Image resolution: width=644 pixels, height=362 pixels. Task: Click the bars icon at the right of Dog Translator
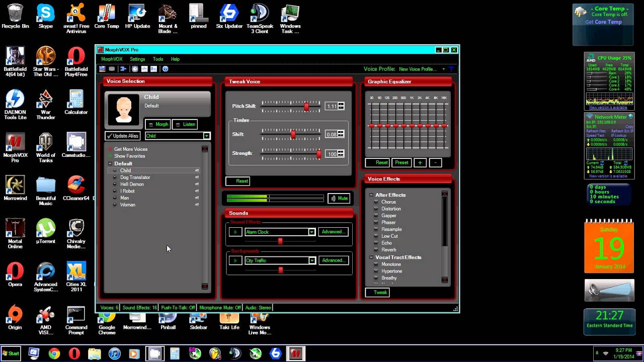197,177
